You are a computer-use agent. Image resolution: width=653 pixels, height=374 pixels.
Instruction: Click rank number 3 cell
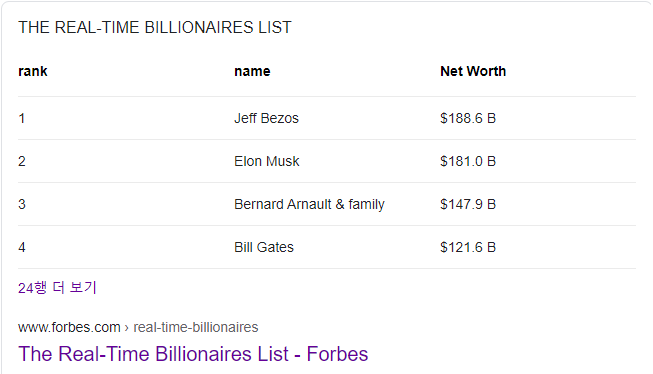(x=22, y=204)
